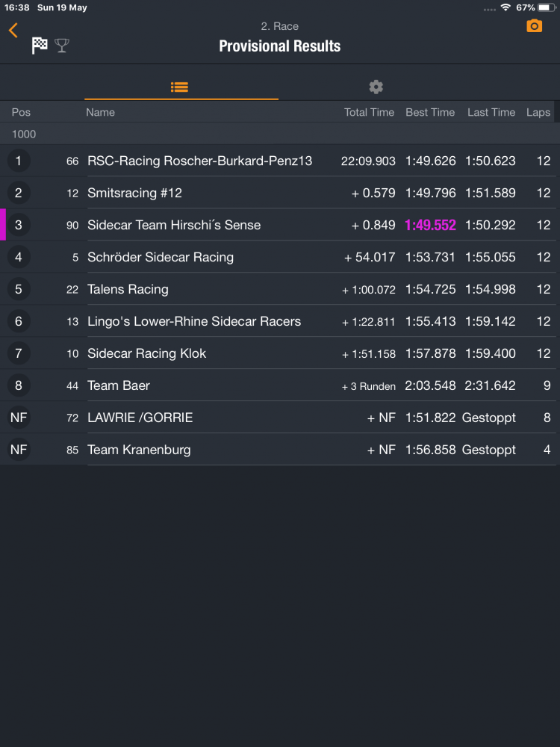Tap the purple fastest lap 1:49.552
560x747 pixels.
[430, 225]
